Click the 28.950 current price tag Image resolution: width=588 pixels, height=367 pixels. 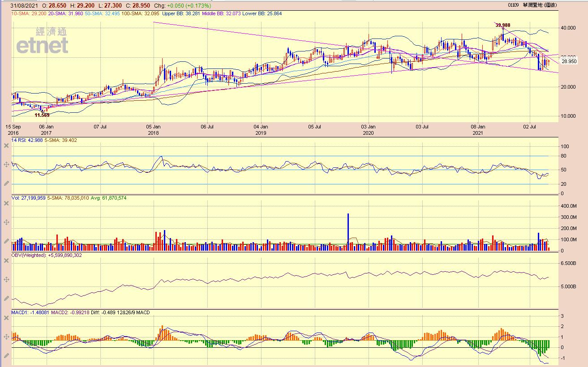[x=568, y=62]
